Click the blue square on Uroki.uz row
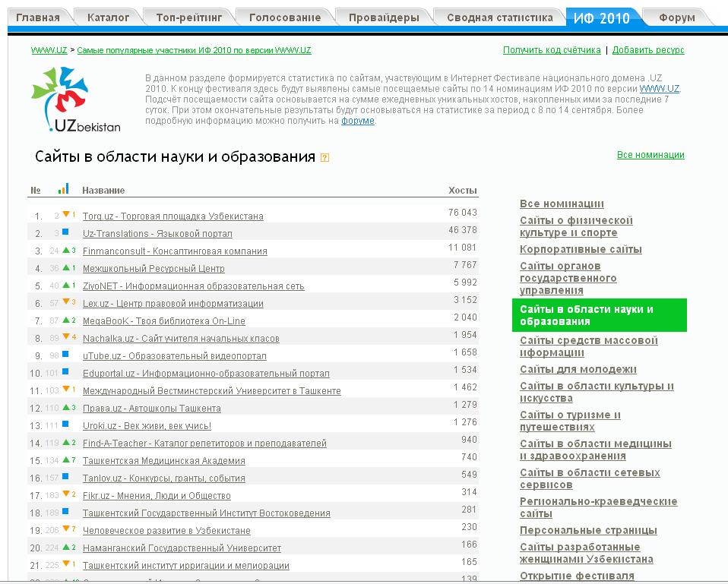 [x=65, y=424]
